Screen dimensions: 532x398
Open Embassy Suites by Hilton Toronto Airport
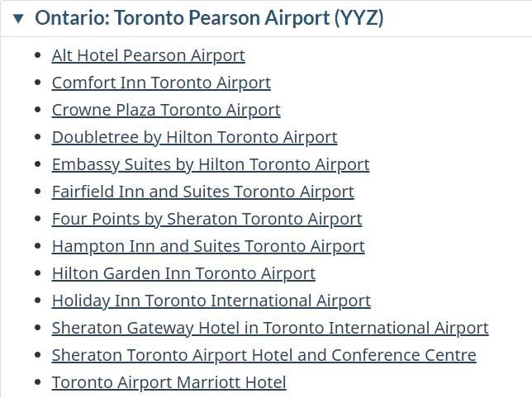(210, 164)
